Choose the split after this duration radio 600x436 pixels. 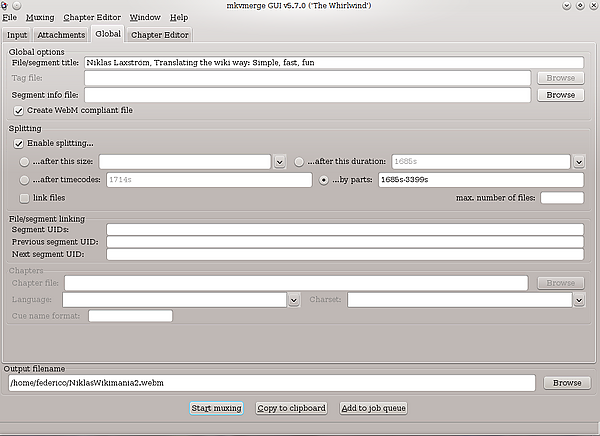tap(300, 162)
